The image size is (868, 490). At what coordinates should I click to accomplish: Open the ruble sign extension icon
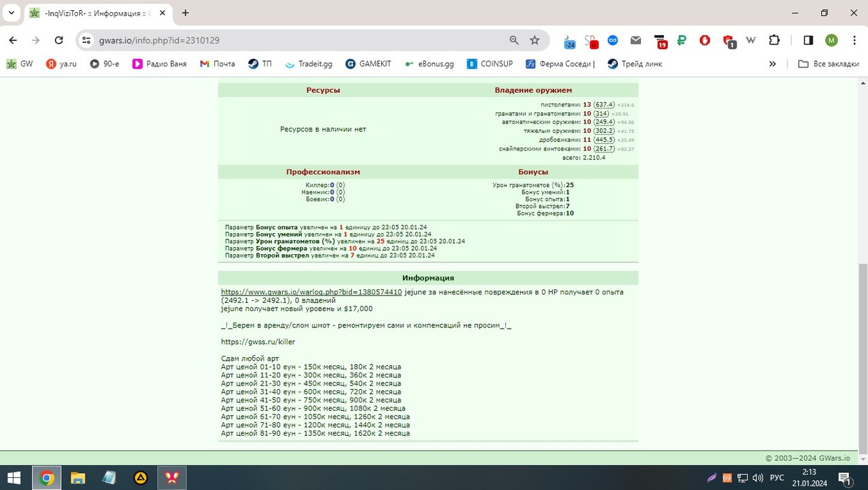tap(682, 41)
